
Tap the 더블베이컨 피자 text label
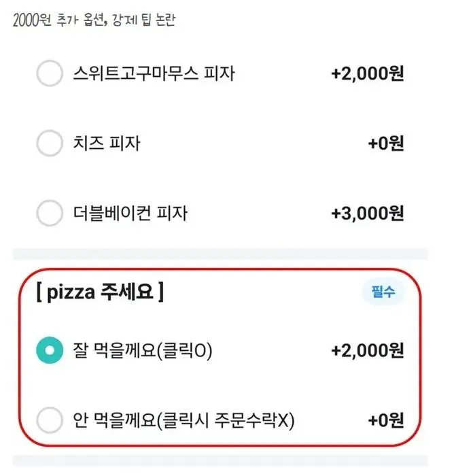click(130, 214)
